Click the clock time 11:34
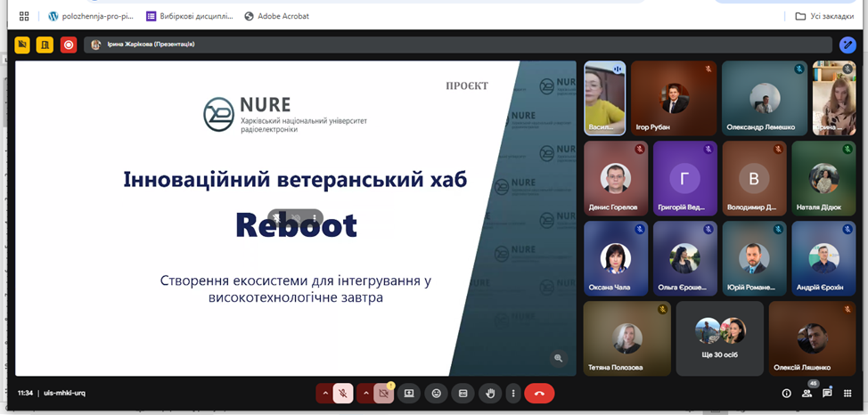This screenshot has height=415, width=868. coord(25,394)
